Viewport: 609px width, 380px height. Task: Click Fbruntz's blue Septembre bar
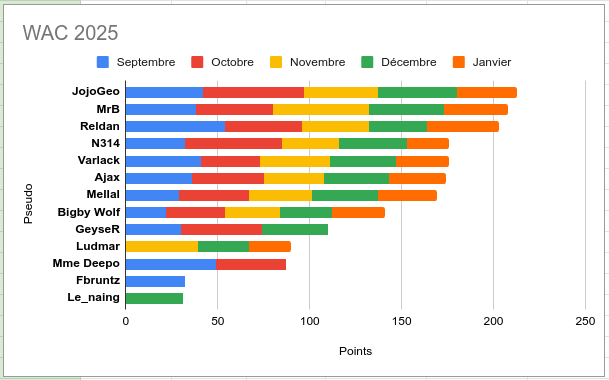(x=155, y=281)
